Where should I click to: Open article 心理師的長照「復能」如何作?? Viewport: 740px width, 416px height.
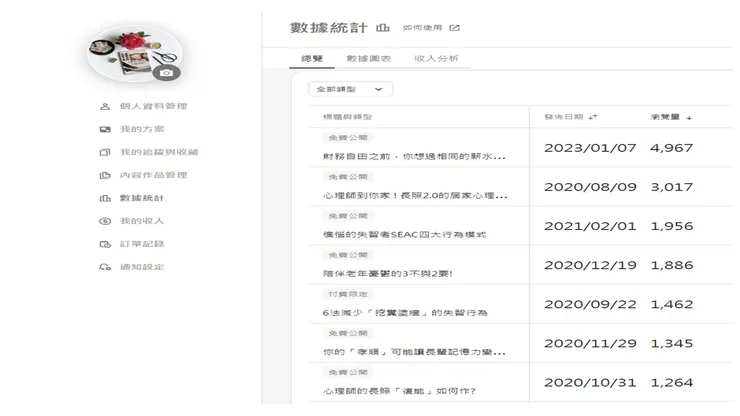click(x=399, y=391)
